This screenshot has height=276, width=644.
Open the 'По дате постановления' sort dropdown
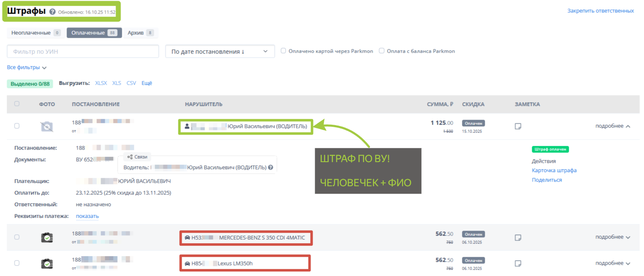220,52
